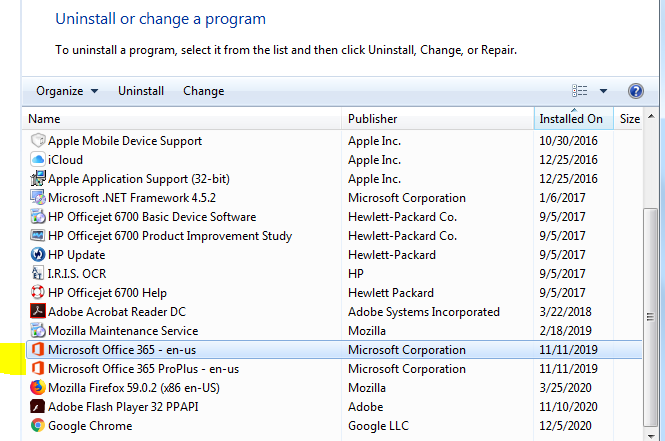Open help with the question mark icon

tap(636, 91)
